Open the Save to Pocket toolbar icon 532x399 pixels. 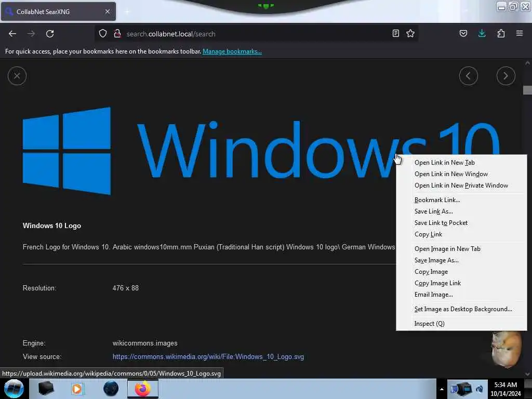(463, 33)
